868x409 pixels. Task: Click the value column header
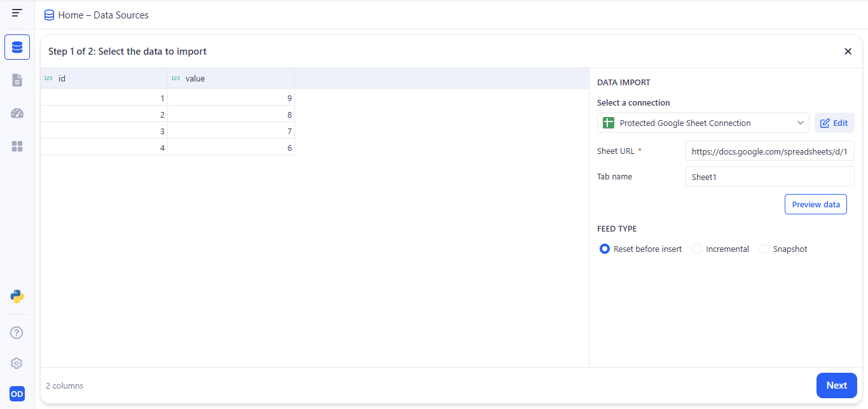(x=231, y=78)
